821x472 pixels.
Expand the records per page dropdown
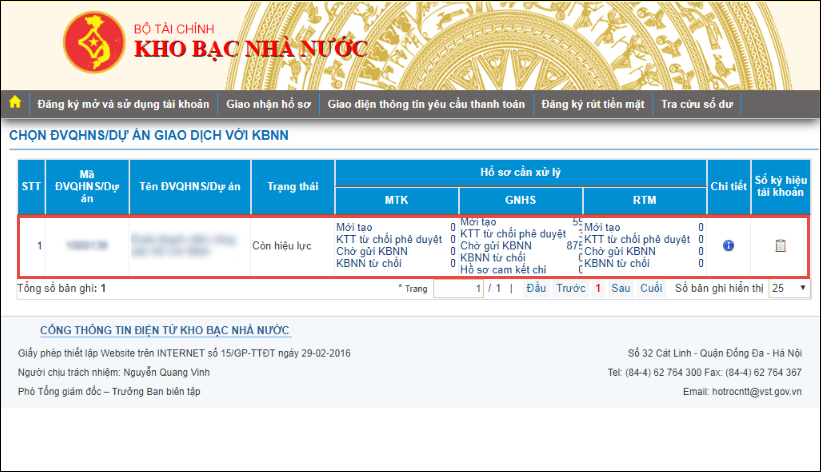point(789,288)
